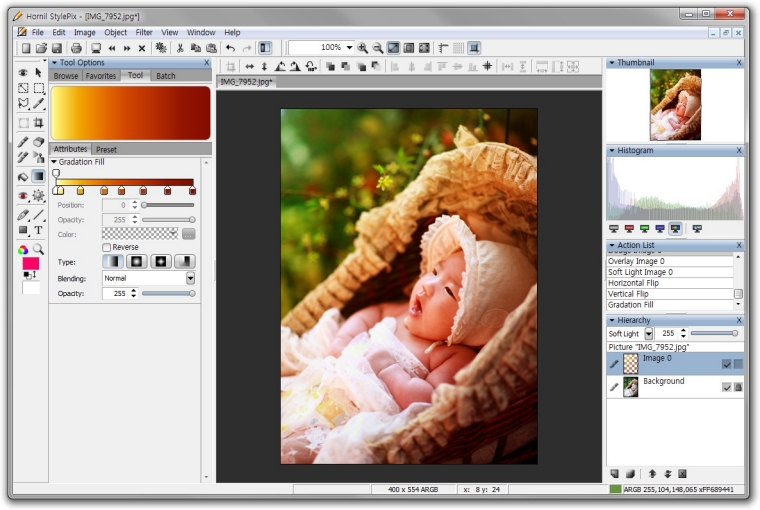760x510 pixels.
Task: Open the Filter menu
Action: point(144,32)
